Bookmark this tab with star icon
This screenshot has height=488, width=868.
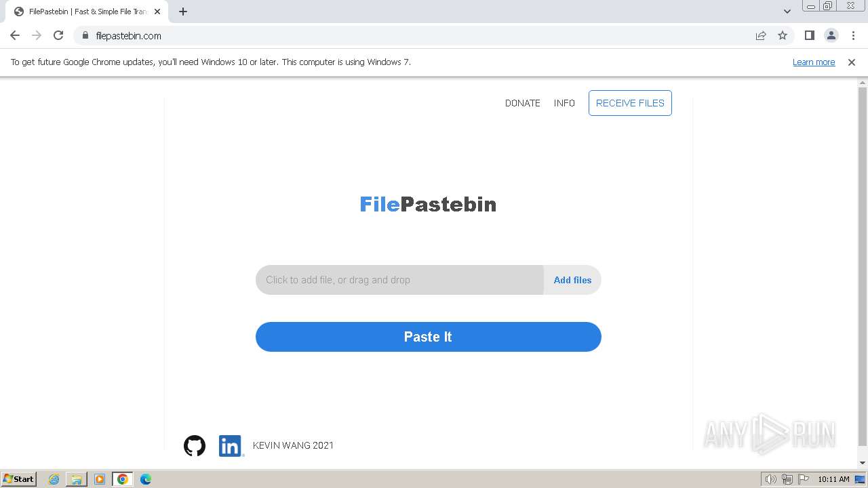[783, 35]
